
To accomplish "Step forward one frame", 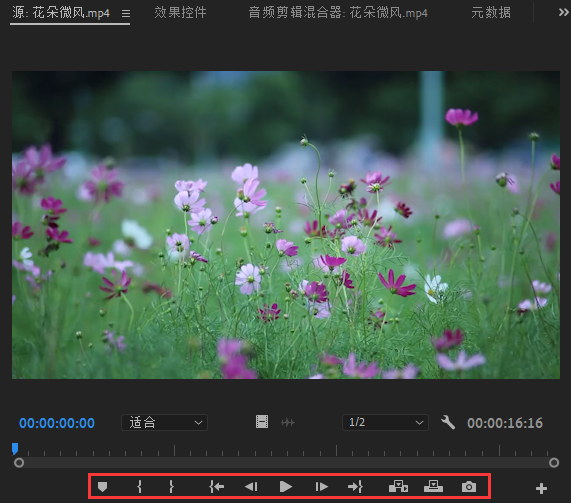I will (x=321, y=487).
